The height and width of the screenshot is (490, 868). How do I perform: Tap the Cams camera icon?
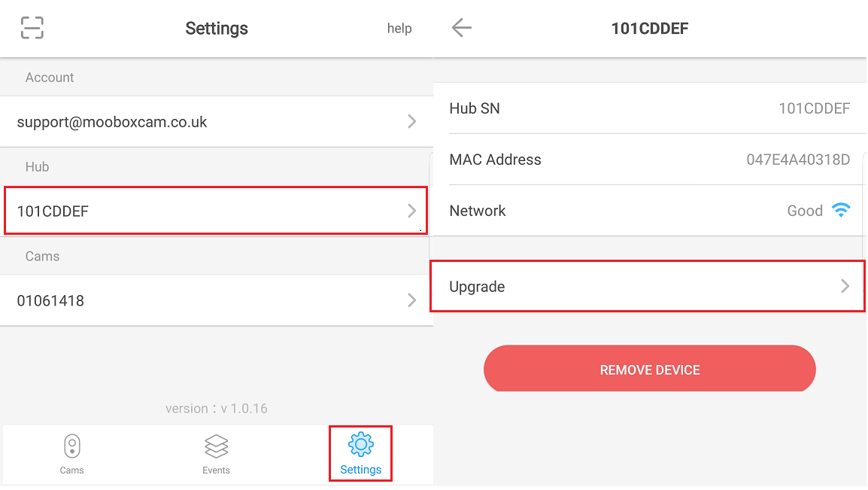pyautogui.click(x=72, y=446)
